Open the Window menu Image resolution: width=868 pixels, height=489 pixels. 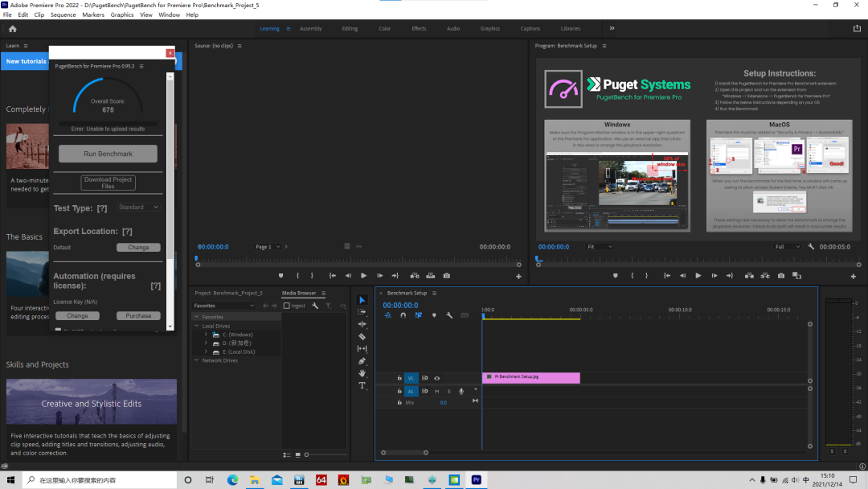point(169,15)
